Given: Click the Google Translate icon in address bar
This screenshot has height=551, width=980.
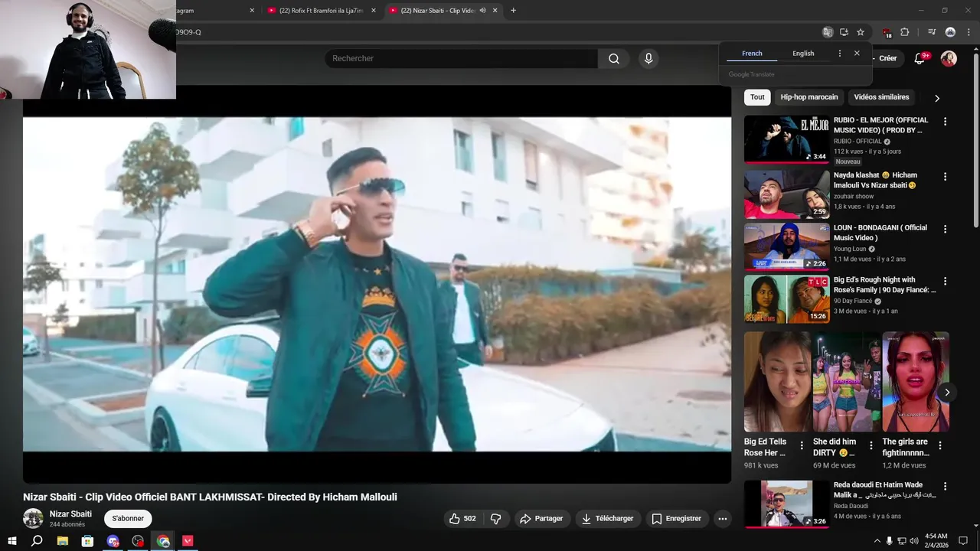Looking at the screenshot, I should [x=827, y=32].
